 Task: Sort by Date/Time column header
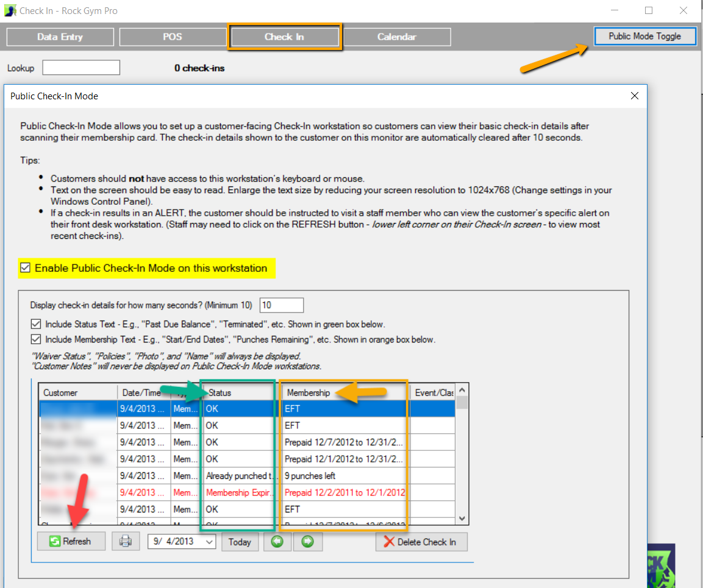pos(143,392)
